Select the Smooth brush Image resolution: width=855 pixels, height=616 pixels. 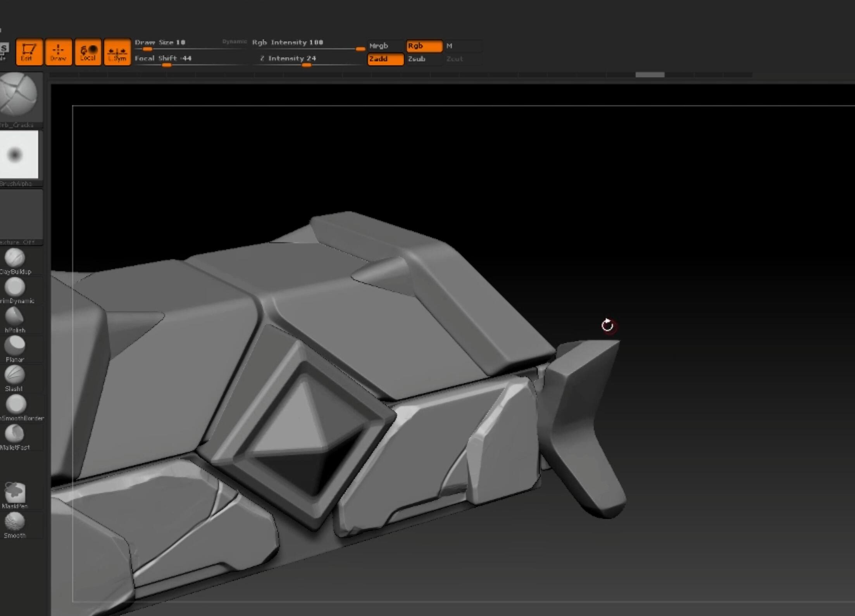coord(15,525)
